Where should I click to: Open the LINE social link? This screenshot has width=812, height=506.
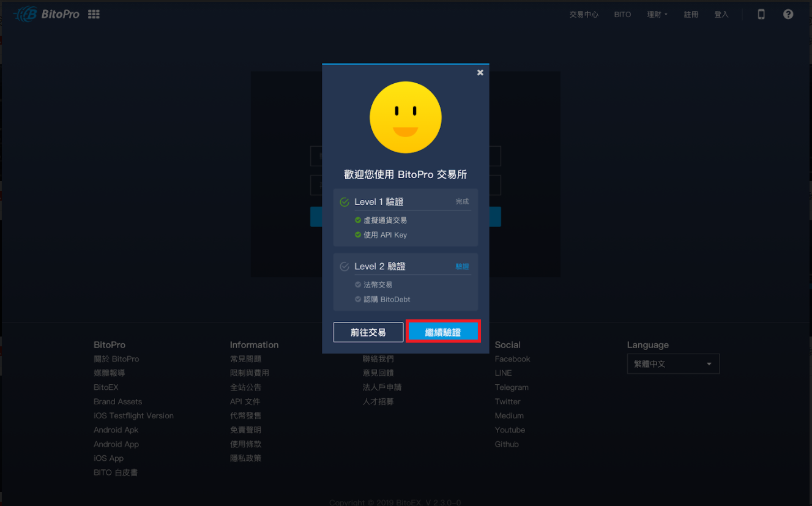(x=503, y=373)
